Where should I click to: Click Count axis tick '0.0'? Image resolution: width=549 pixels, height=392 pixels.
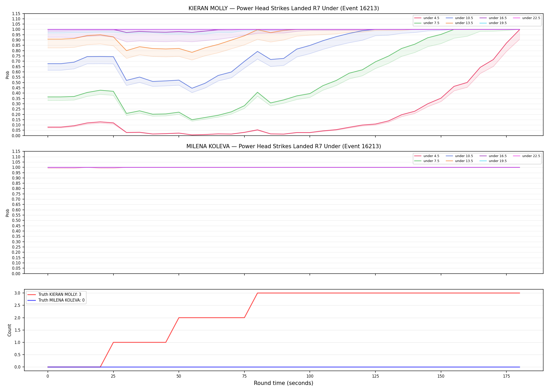18,367
